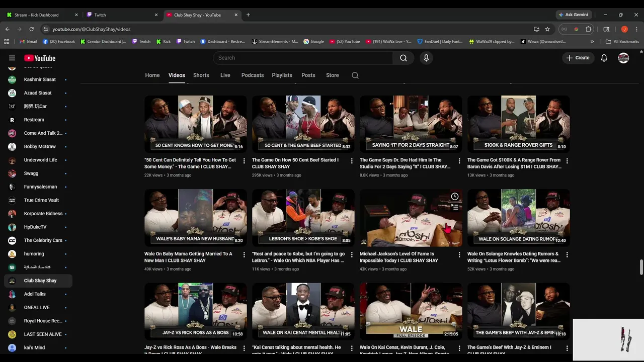The height and width of the screenshot is (362, 644).
Task: Open the FanDuel Daily Fantasy bookmark
Action: [440, 42]
